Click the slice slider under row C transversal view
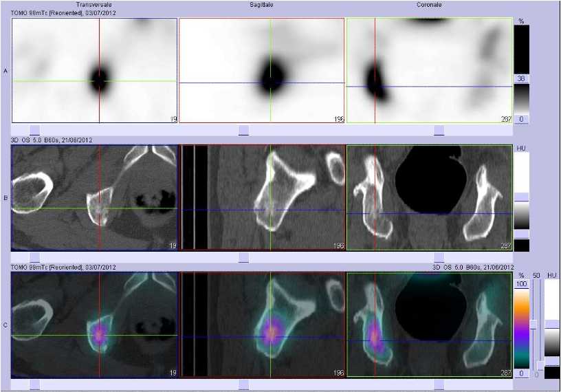This screenshot has width=561, height=392. (x=34, y=385)
